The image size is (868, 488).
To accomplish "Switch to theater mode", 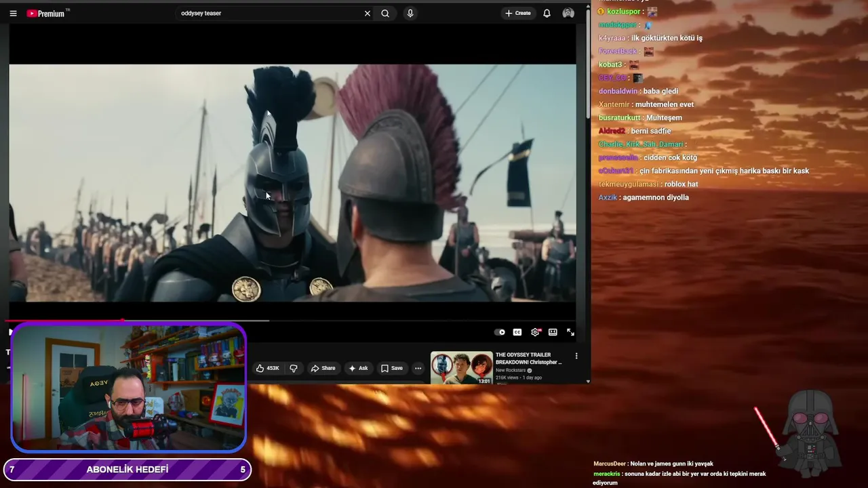I will tap(553, 332).
